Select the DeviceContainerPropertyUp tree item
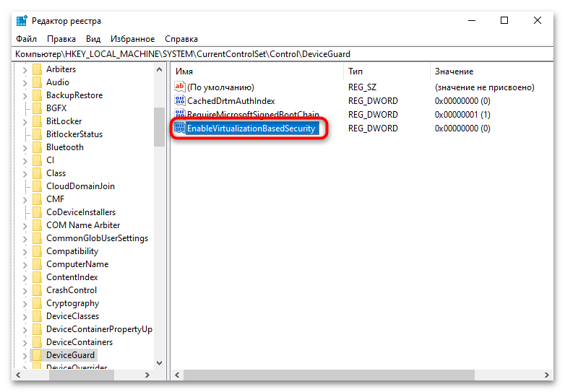The width and height of the screenshot is (565, 392). coord(99,329)
